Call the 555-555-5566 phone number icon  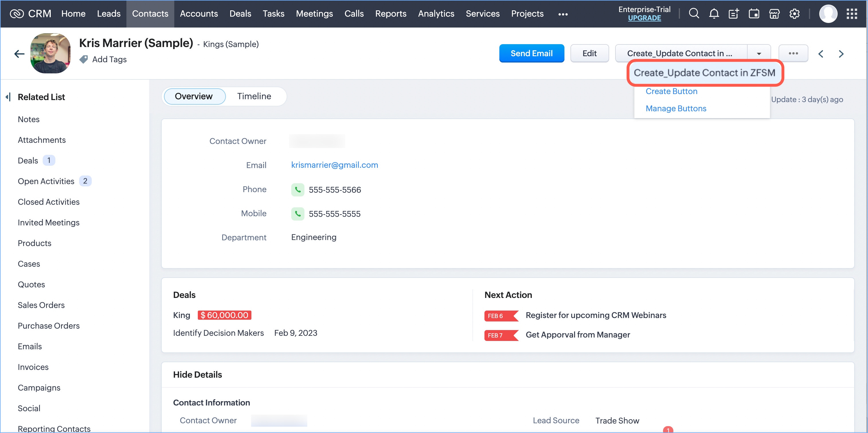[x=298, y=190]
